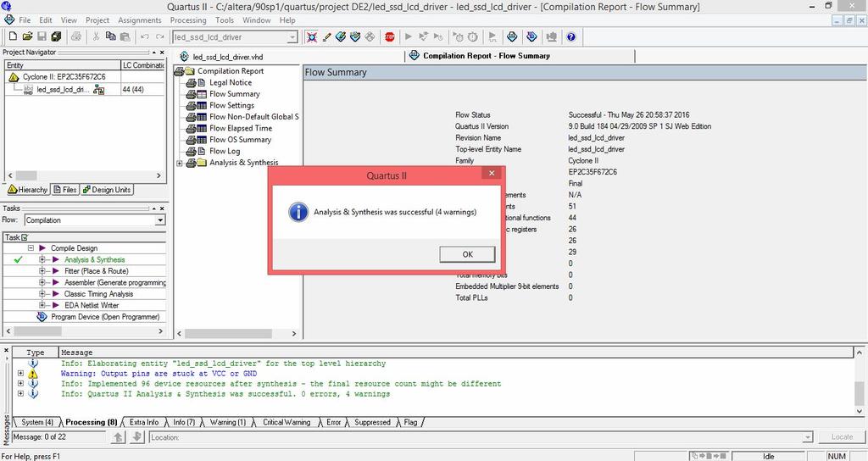Screen dimensions: 868x461
Task: Expand the Fitter (Place & Route) node
Action: (x=42, y=271)
